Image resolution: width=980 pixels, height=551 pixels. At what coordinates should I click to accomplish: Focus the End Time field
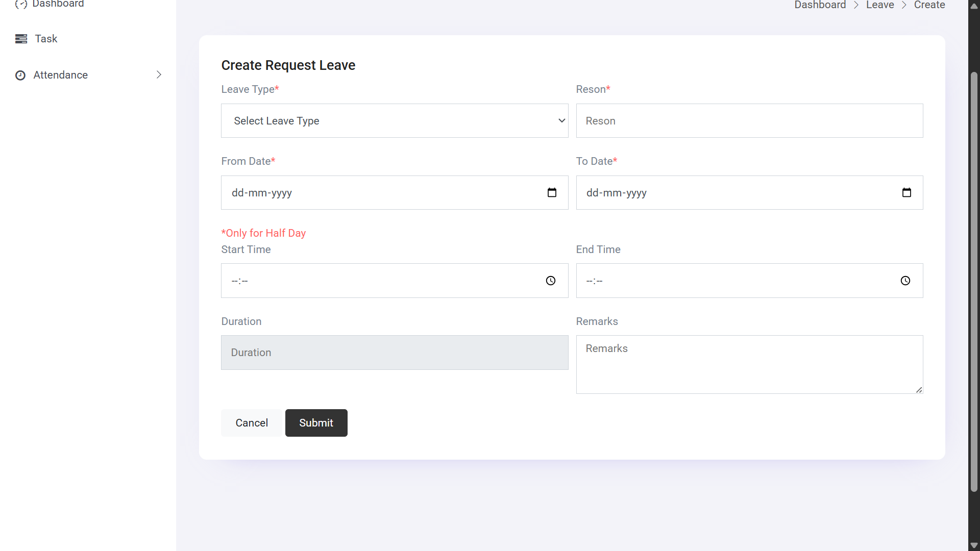coord(749,281)
